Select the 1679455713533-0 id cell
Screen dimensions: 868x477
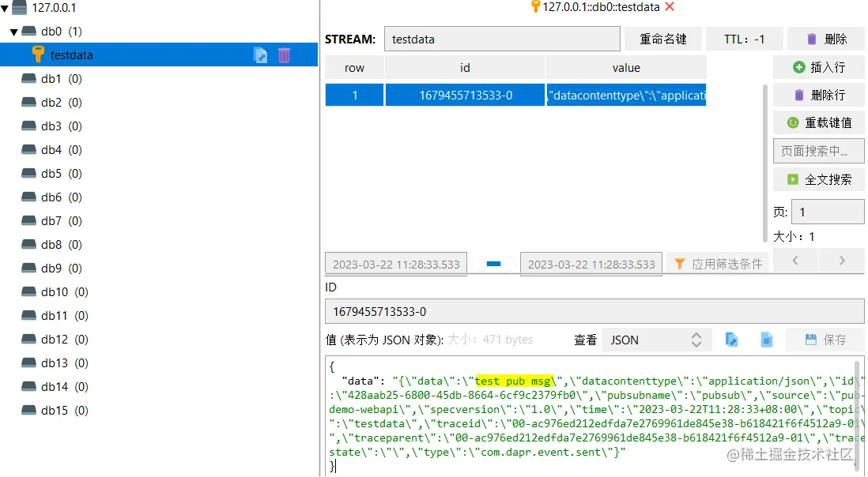[465, 95]
